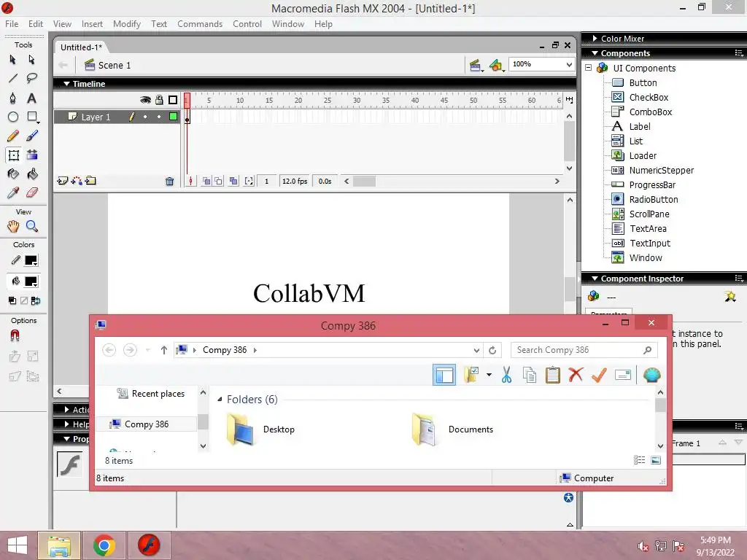747x560 pixels.
Task: Select Recent places in navigation pane
Action: pos(158,394)
